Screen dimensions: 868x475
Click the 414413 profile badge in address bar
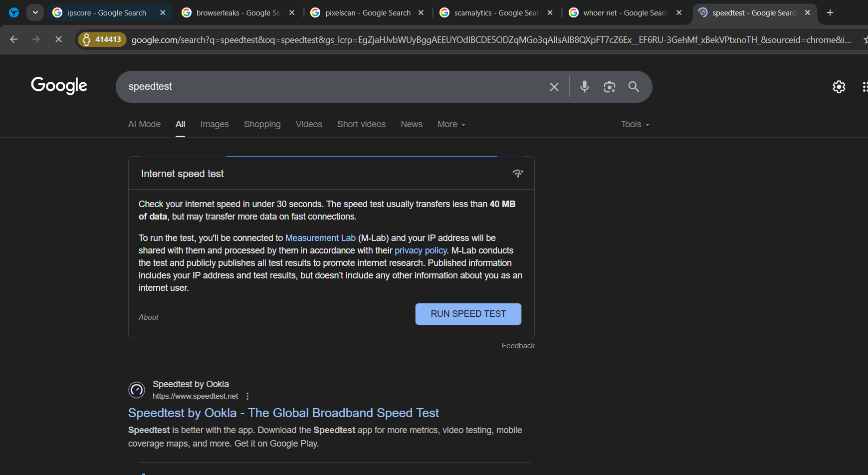tap(102, 39)
